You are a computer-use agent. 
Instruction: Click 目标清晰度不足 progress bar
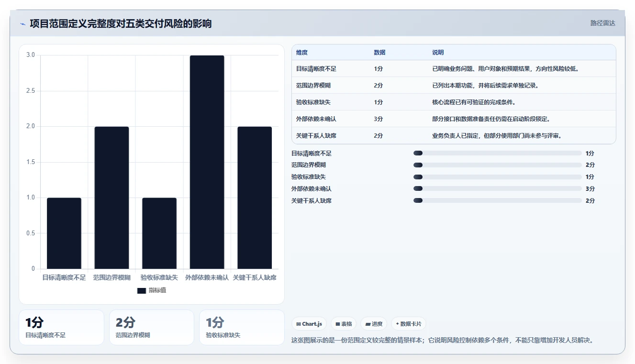[x=498, y=153]
